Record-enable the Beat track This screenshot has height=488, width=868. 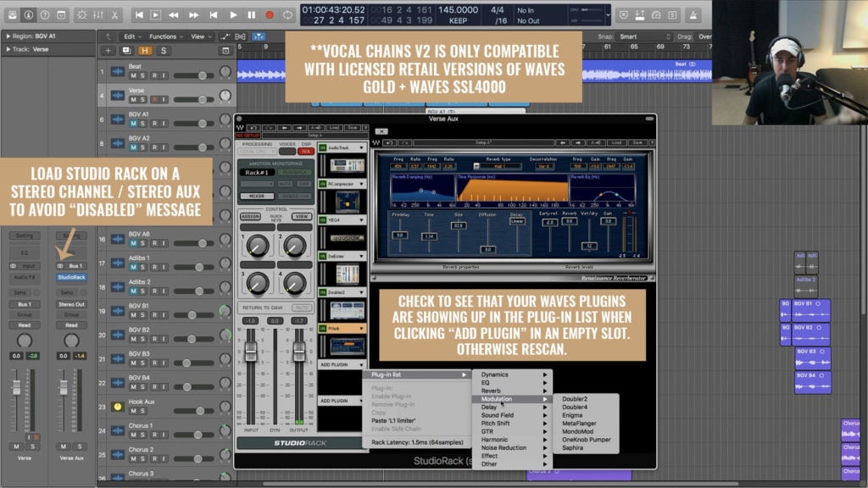(x=154, y=75)
